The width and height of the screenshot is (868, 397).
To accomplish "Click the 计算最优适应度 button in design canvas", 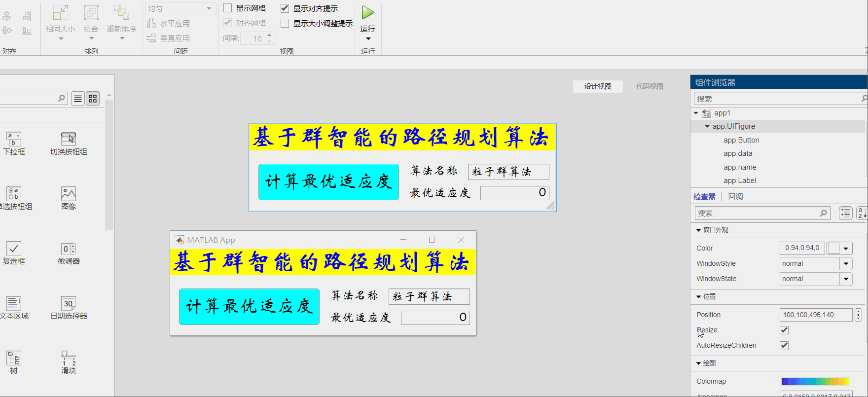I will 328,182.
